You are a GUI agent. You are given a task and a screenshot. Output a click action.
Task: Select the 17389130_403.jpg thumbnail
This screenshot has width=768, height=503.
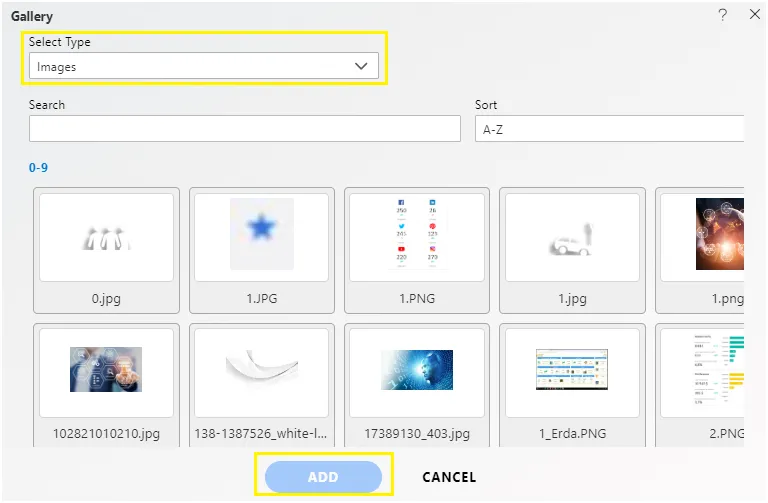417,385
